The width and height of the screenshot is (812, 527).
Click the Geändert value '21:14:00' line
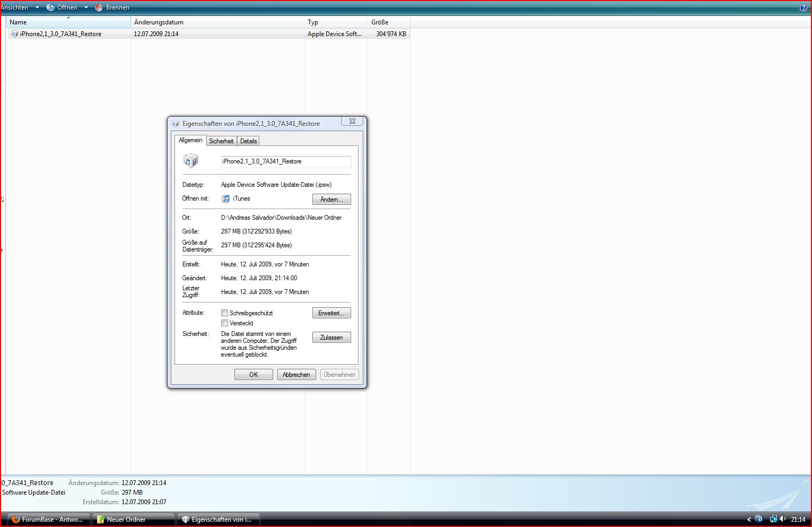click(x=259, y=278)
